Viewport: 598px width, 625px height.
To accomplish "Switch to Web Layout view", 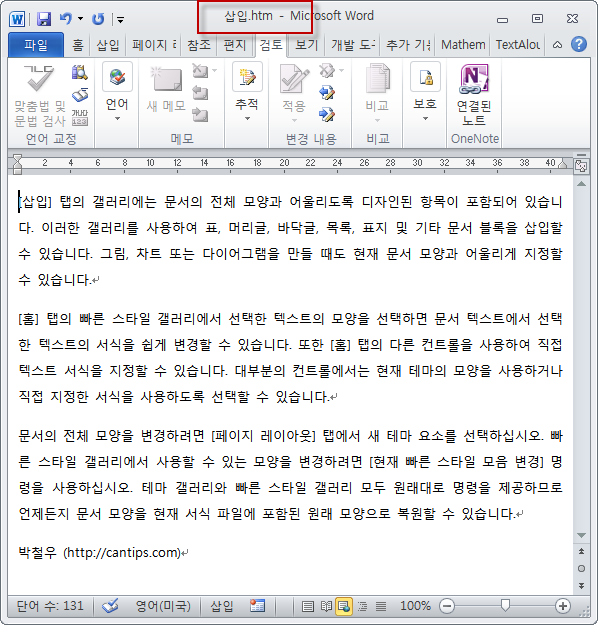I will coord(344,606).
